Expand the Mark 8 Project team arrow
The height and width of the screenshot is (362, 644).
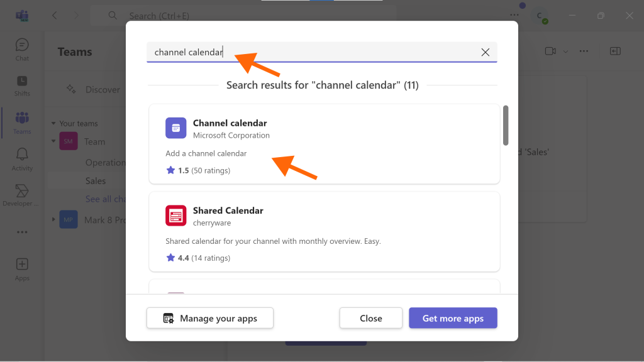click(53, 219)
